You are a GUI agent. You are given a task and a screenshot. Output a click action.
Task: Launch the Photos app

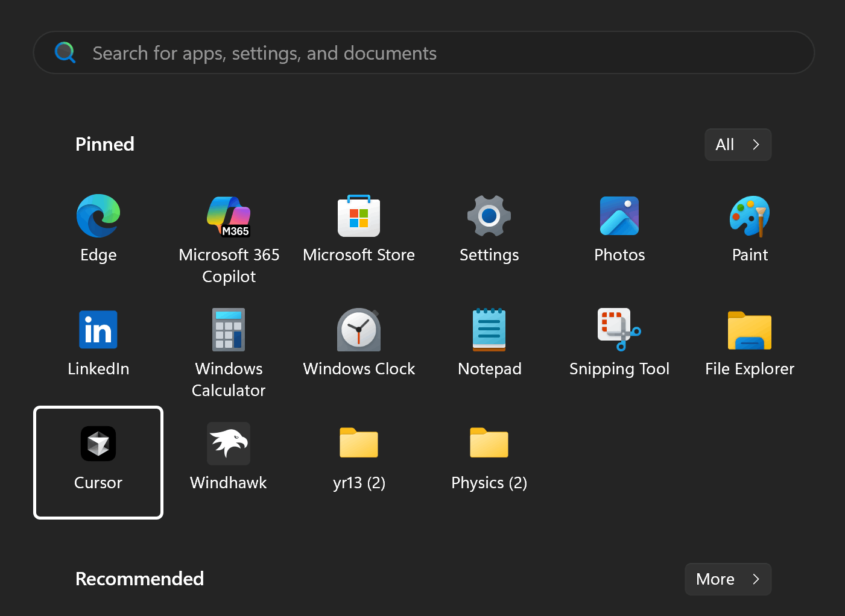(619, 216)
